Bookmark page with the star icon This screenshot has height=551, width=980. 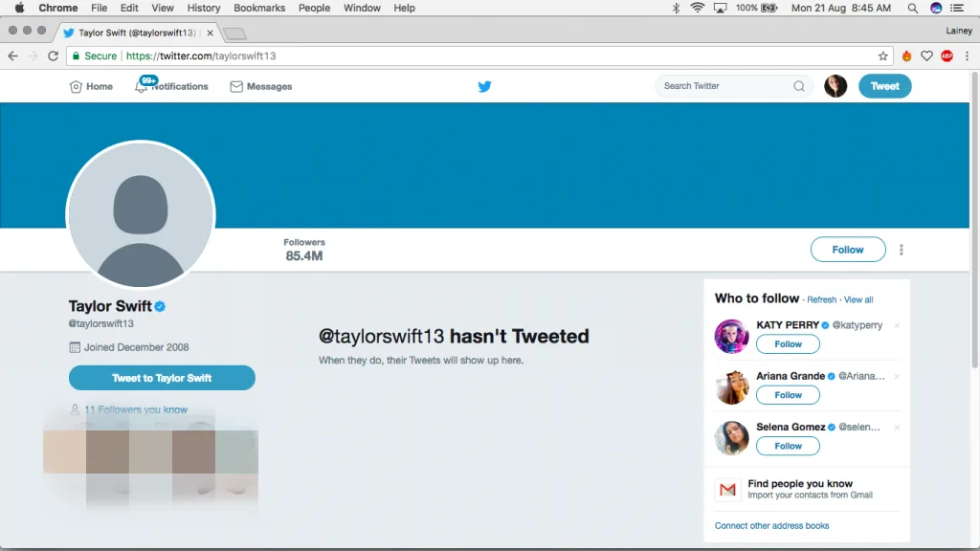[x=882, y=56]
